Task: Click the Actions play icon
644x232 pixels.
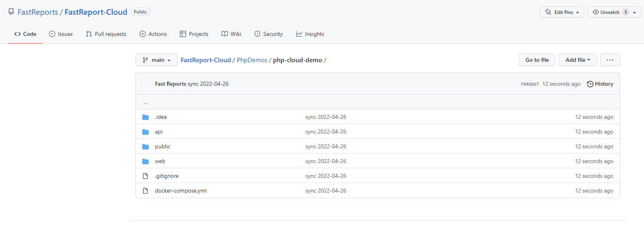Action: [143, 34]
